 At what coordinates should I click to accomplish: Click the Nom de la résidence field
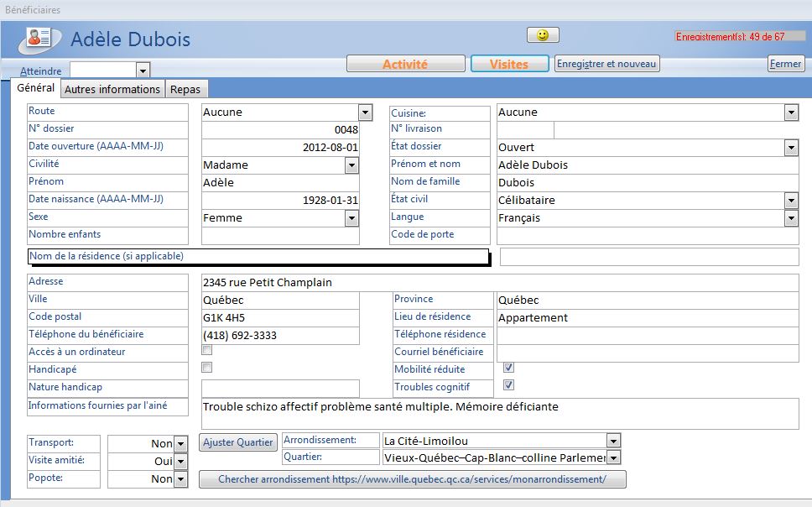coord(649,257)
